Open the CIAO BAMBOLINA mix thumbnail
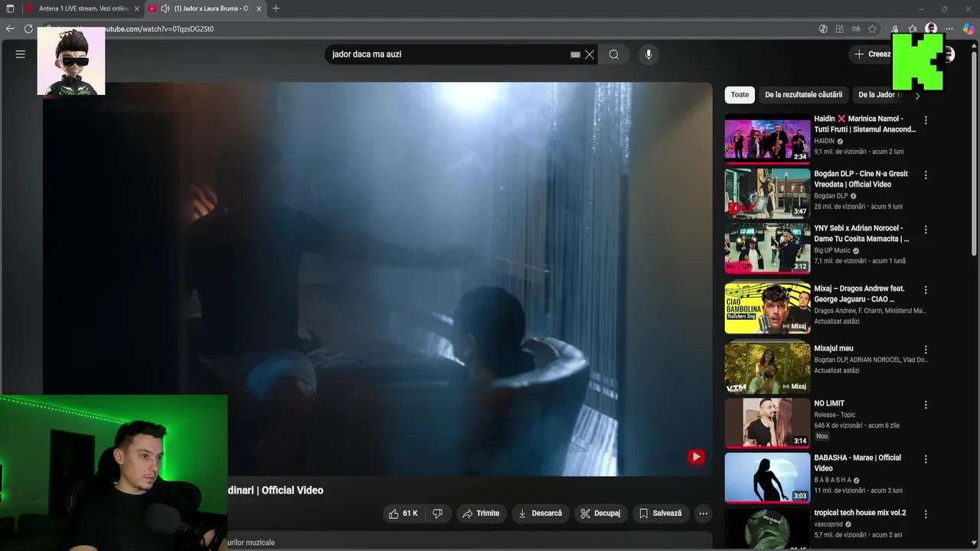The width and height of the screenshot is (980, 551). click(767, 308)
